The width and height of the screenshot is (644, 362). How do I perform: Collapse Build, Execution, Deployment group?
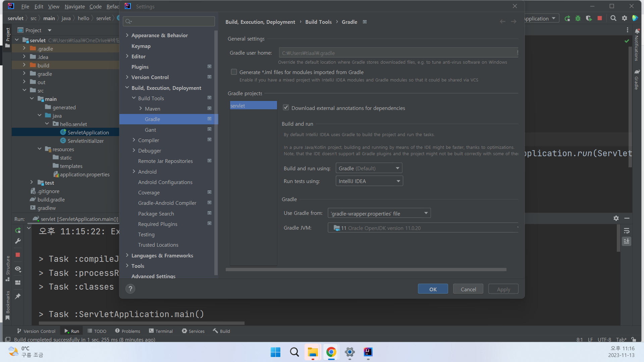coord(127,88)
